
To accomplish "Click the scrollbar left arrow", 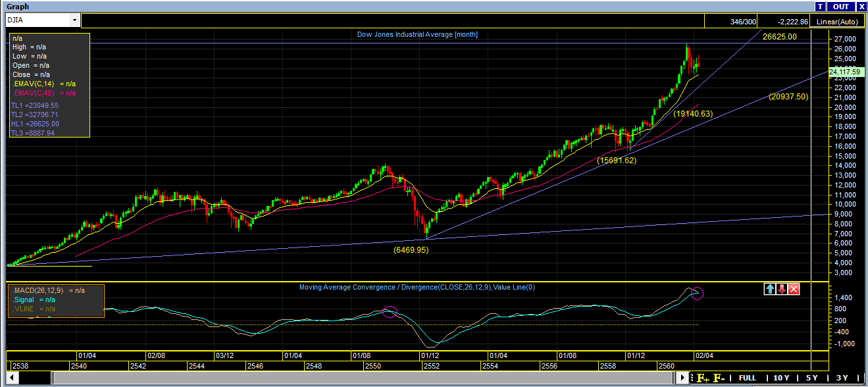I will click(x=13, y=378).
